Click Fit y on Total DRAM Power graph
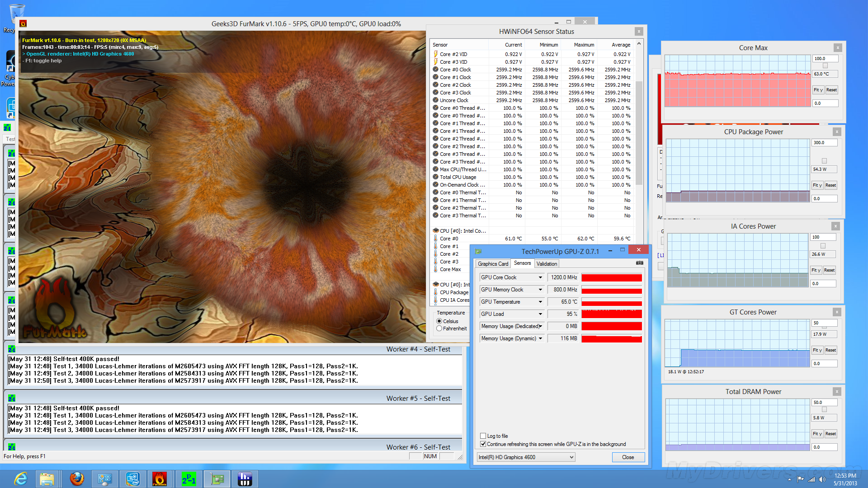Image resolution: width=868 pixels, height=488 pixels. (817, 434)
